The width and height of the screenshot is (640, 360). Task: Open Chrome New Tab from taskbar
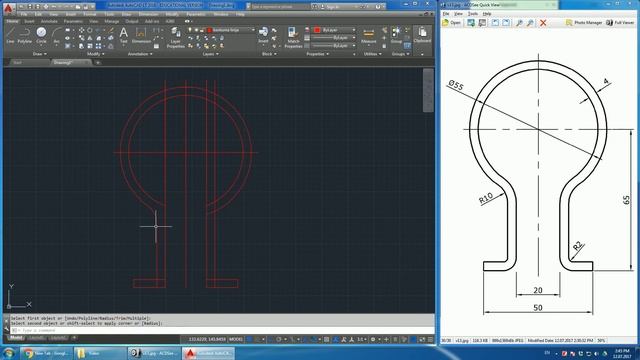47,353
